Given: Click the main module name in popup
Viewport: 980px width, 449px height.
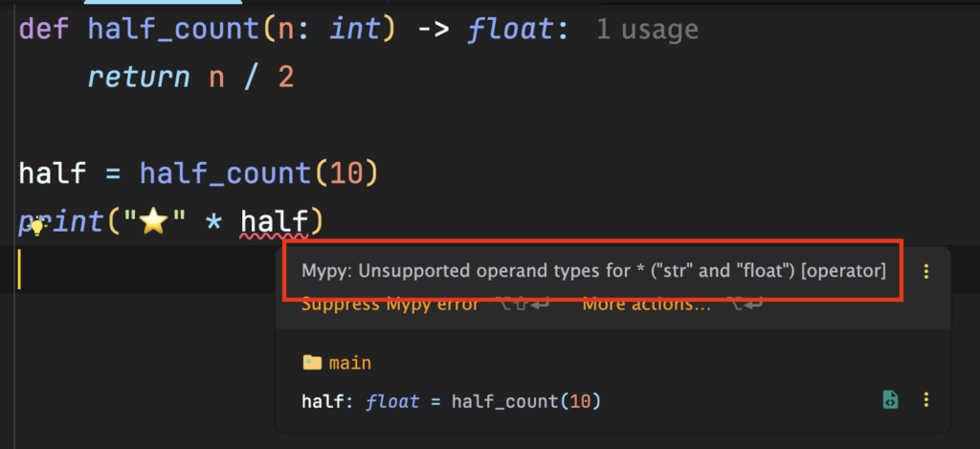Looking at the screenshot, I should point(349,363).
